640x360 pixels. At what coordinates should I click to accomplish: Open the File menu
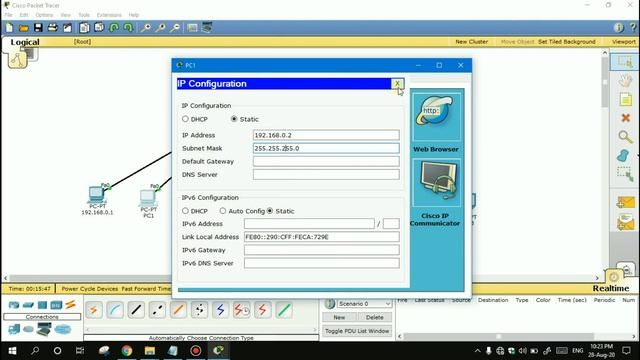(x=8, y=15)
